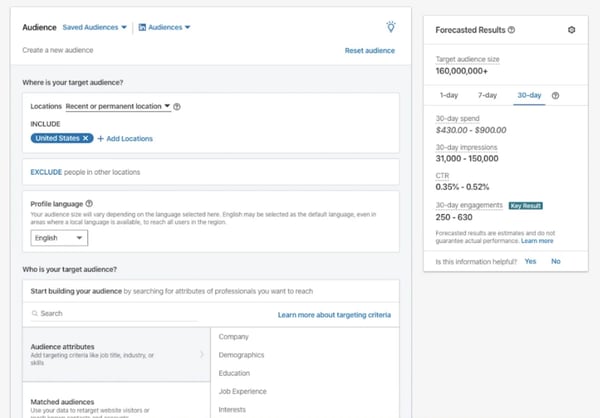Click 30-day engagements label
Screen dimensions: 600x418
[469, 205]
